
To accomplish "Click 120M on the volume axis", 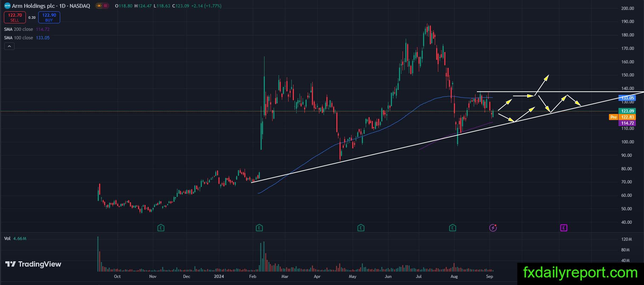I will pyautogui.click(x=627, y=239).
